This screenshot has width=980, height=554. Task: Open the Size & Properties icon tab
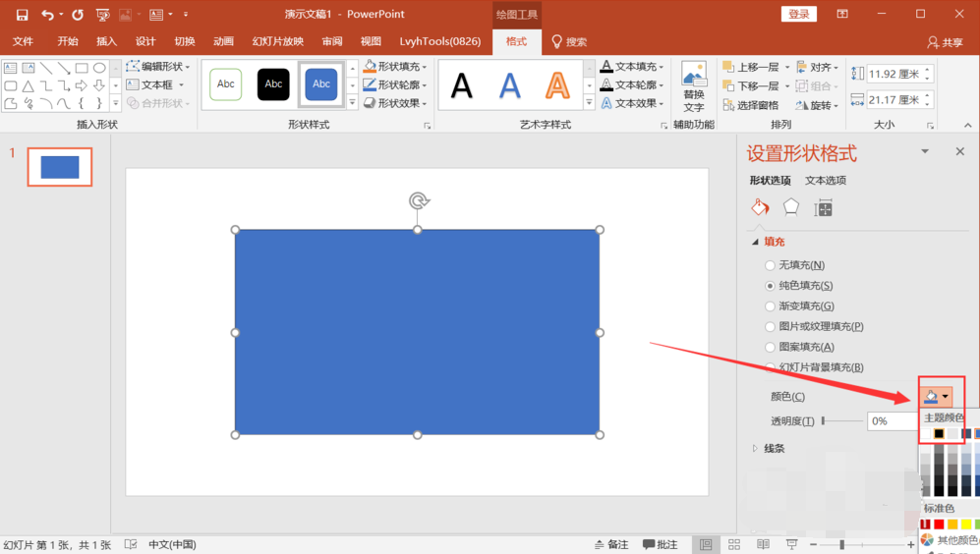(824, 207)
